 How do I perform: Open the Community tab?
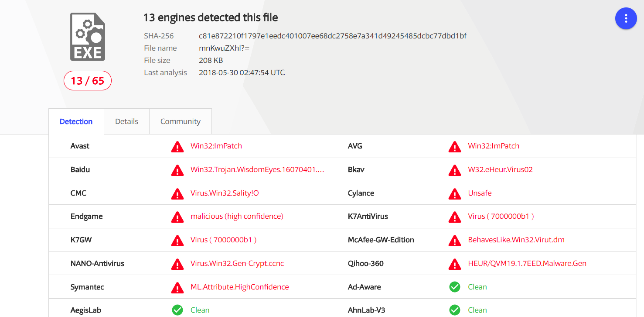(x=181, y=121)
